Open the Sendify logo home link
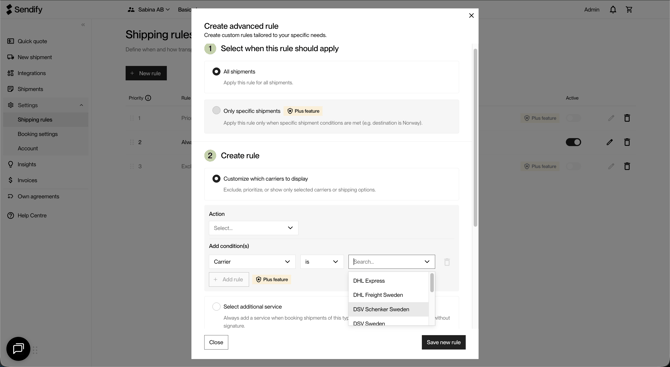The image size is (670, 367). click(24, 9)
